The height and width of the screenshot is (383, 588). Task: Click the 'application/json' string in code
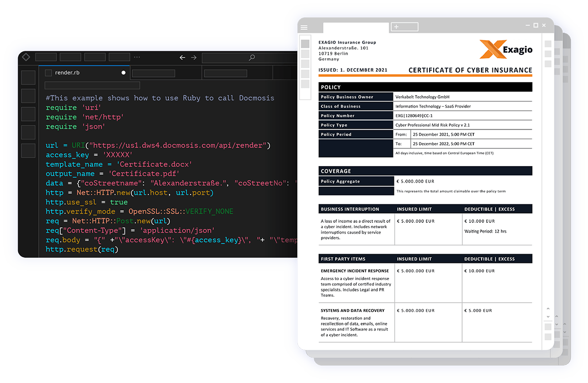click(x=177, y=231)
